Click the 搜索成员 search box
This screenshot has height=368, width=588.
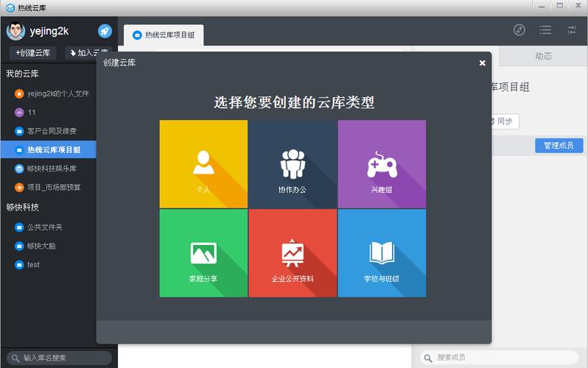[500, 358]
